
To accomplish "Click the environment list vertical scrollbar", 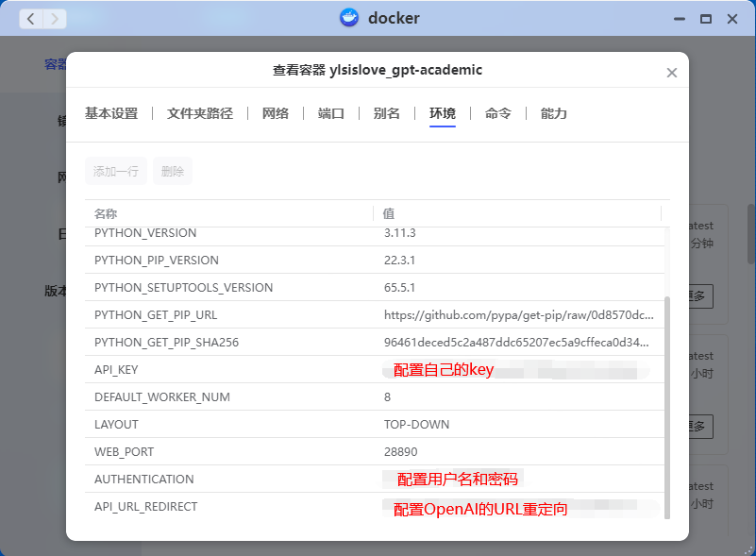I will (x=667, y=406).
